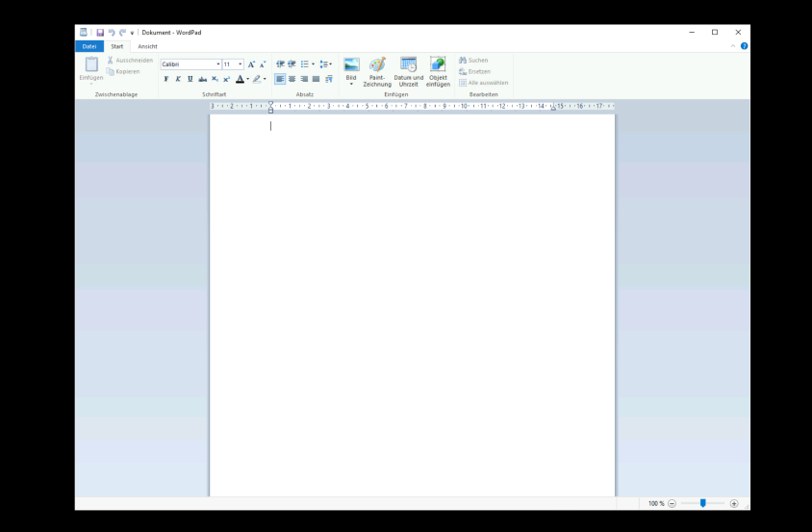Click the undo arrow in quick access toolbar

[x=112, y=33]
